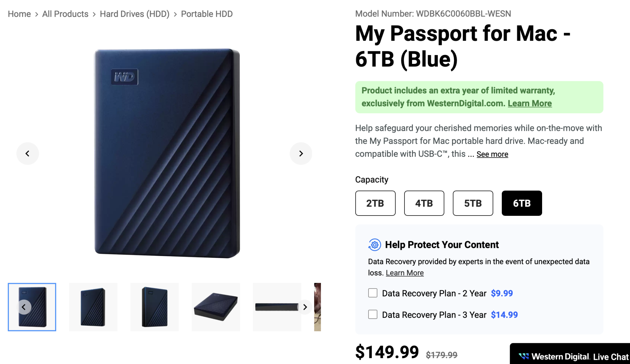The height and width of the screenshot is (364, 630).
Task: Enable Data Recovery Plan - 3 Year checkbox
Action: pos(373,315)
